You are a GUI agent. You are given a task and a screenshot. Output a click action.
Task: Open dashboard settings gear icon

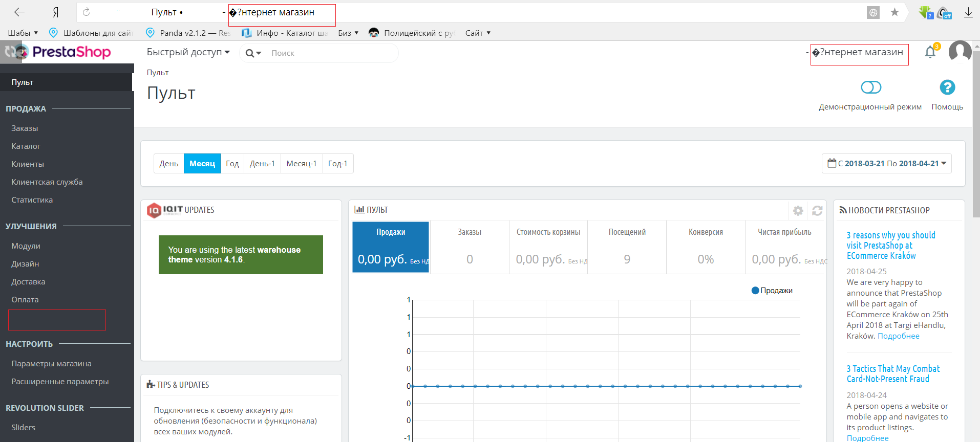(798, 211)
